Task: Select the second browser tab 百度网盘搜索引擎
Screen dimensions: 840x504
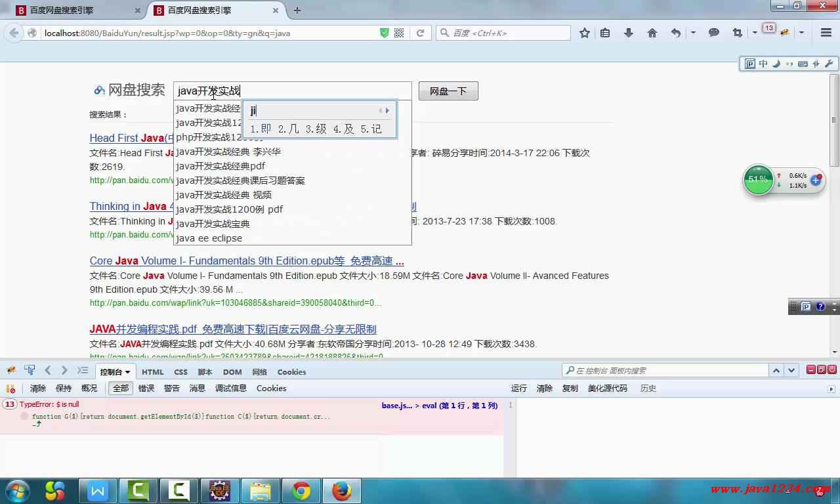Action: pos(217,10)
